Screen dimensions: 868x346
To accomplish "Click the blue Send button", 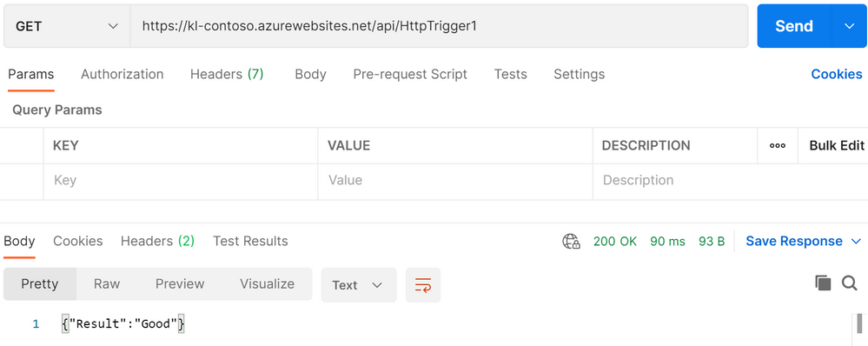I will click(x=794, y=26).
